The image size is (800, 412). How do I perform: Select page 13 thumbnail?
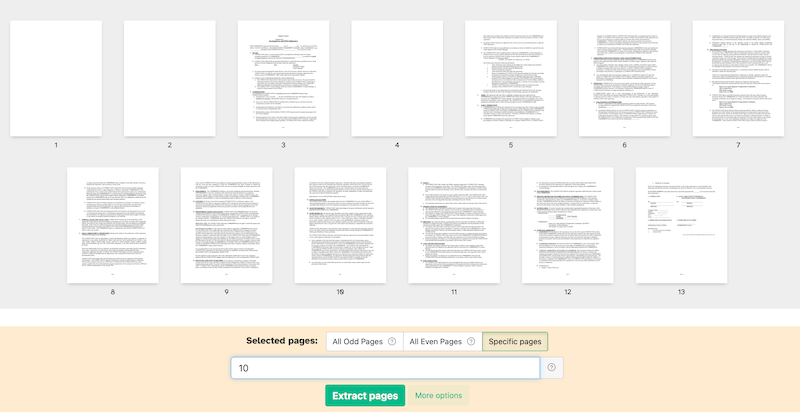[x=682, y=225]
